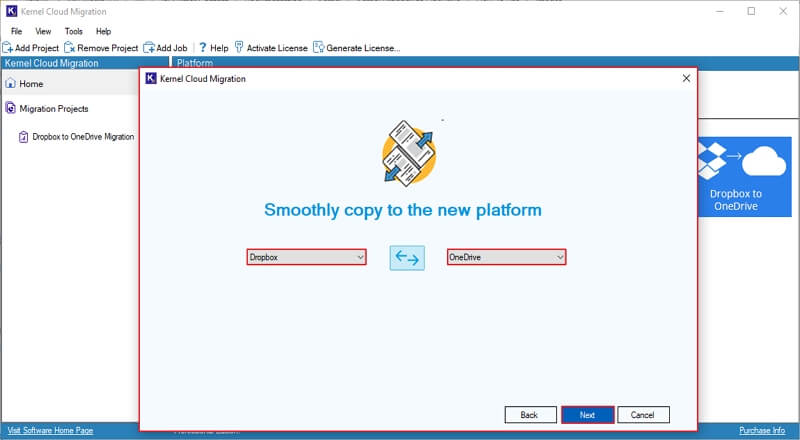
Task: Click the Help question mark icon
Action: 203,47
